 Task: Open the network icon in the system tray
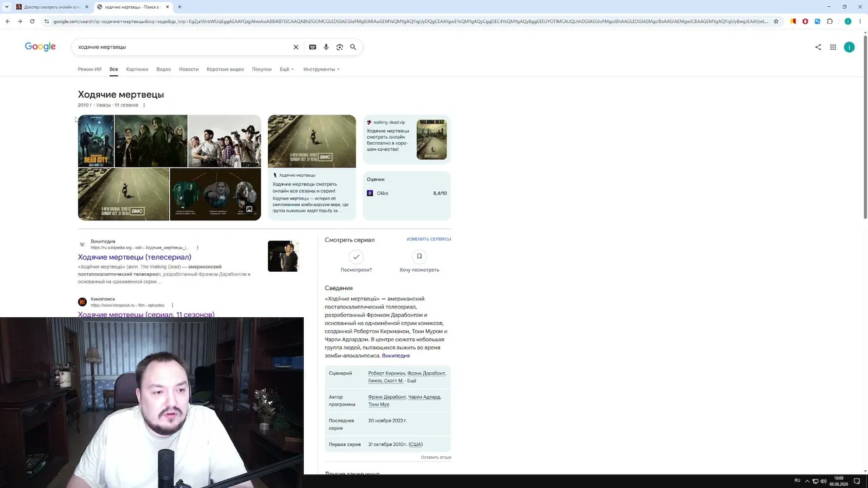(x=814, y=481)
